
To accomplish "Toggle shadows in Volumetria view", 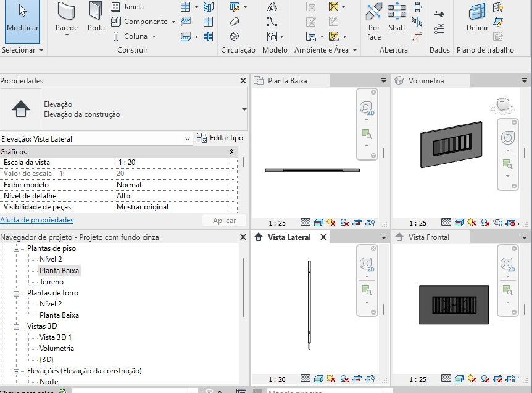I will [x=485, y=223].
